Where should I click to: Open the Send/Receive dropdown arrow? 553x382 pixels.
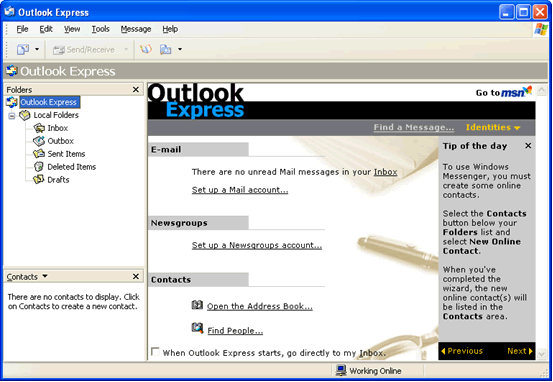126,50
